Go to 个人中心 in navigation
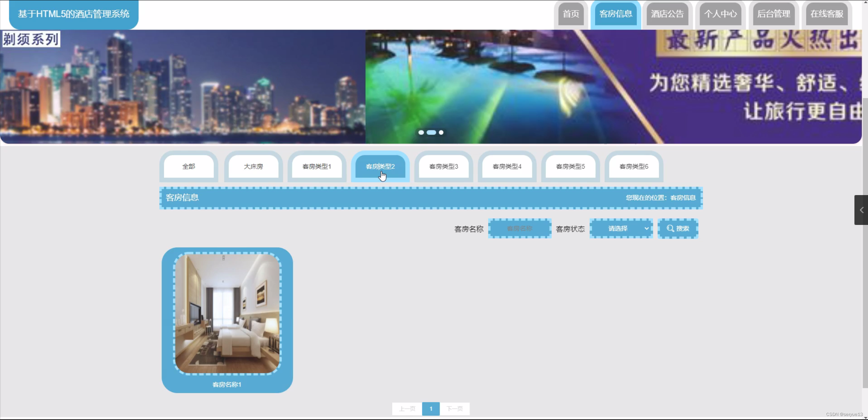The width and height of the screenshot is (868, 420). 720,14
